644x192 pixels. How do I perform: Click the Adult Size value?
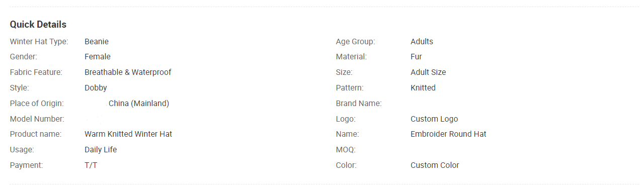pyautogui.click(x=428, y=72)
